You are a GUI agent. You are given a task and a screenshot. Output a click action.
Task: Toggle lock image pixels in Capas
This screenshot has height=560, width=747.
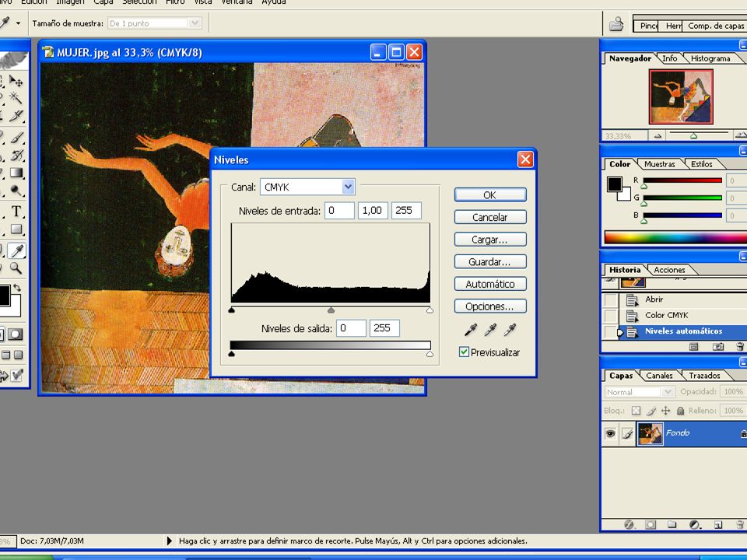(651, 411)
